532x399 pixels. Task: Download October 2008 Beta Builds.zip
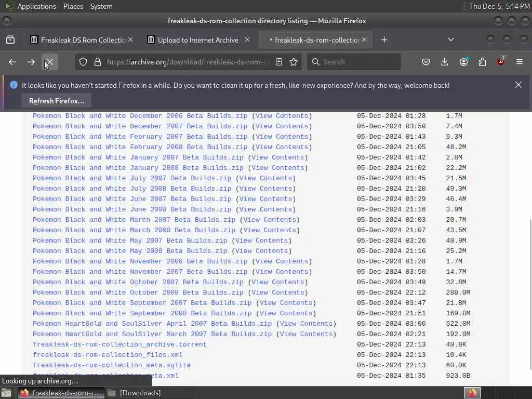[x=138, y=292]
